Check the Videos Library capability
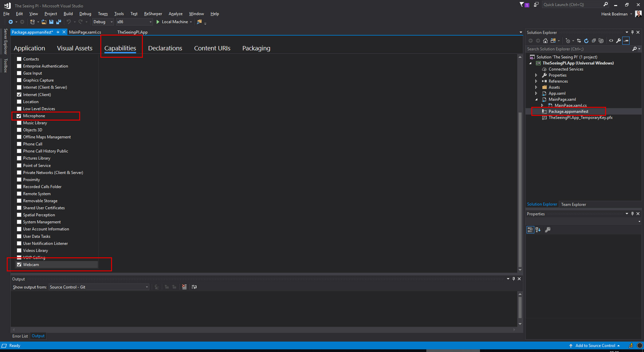 click(19, 251)
